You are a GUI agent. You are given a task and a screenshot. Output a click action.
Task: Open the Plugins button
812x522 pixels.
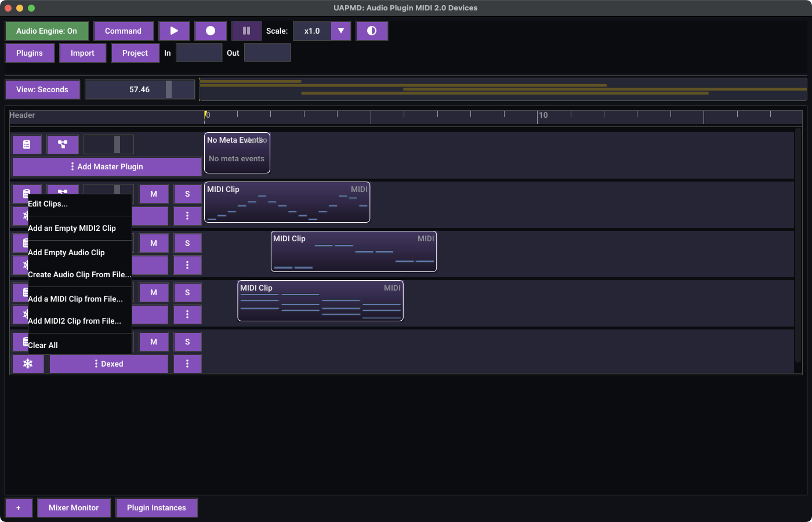tap(30, 53)
